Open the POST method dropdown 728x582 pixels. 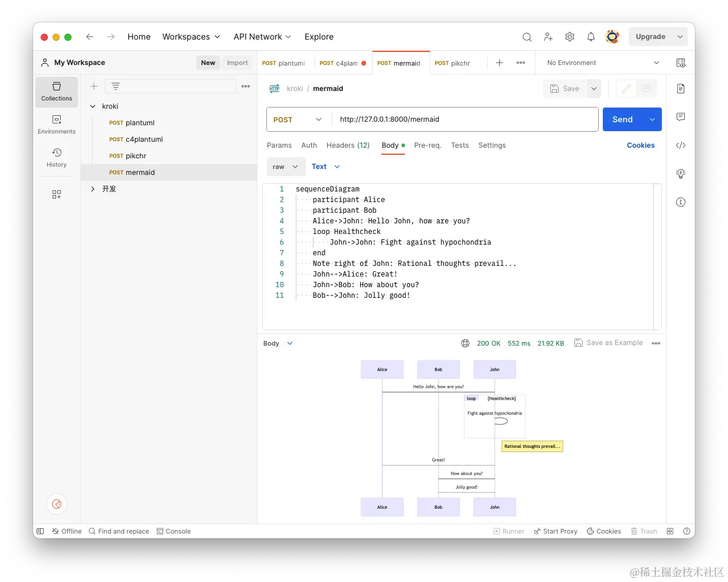tap(297, 119)
